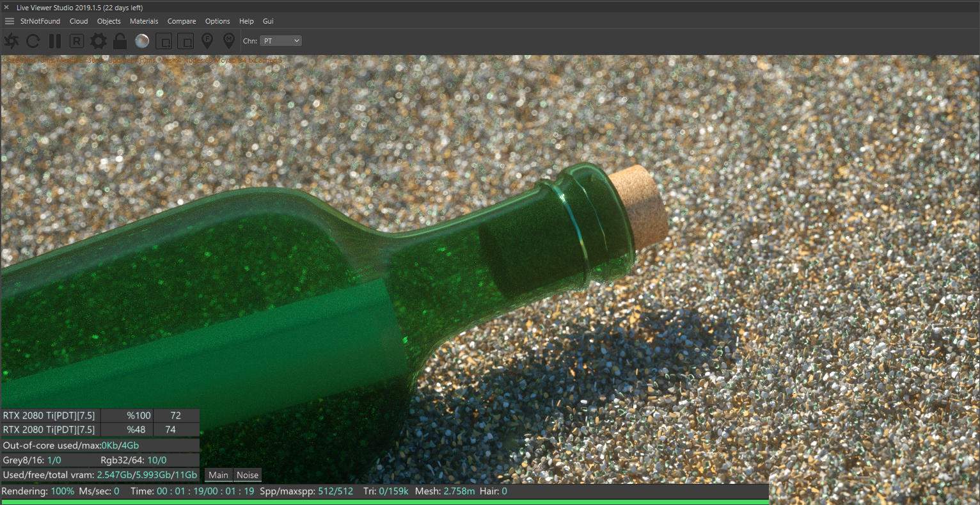Viewport: 980px width, 505px height.
Task: Click the Ms/sec: 0 status
Action: pyautogui.click(x=99, y=491)
